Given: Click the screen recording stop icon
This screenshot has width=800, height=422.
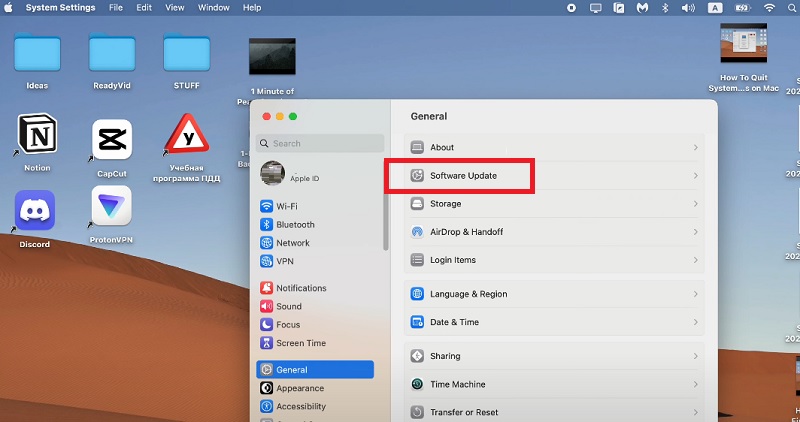Looking at the screenshot, I should click(x=571, y=8).
